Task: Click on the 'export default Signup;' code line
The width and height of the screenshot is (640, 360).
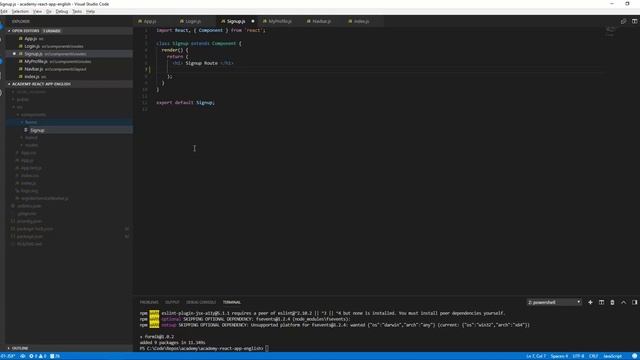Action: pyautogui.click(x=186, y=102)
